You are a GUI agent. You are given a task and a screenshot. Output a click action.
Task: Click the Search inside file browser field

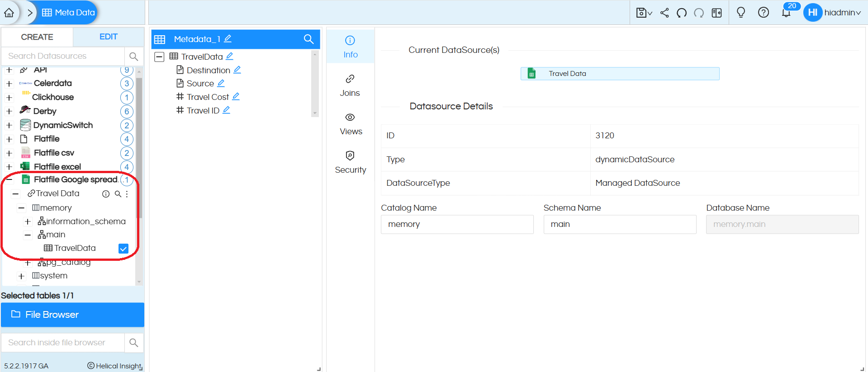[63, 343]
